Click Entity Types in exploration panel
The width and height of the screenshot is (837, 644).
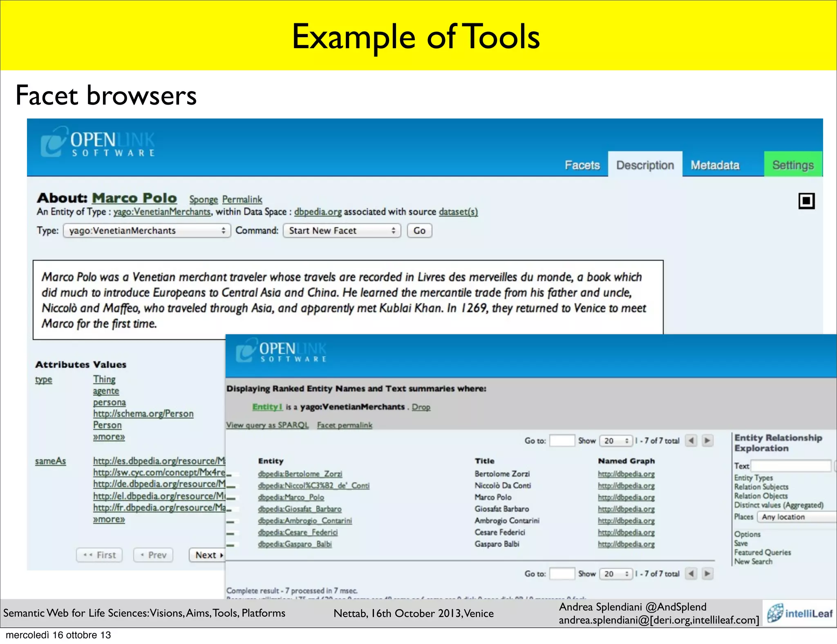(x=753, y=478)
